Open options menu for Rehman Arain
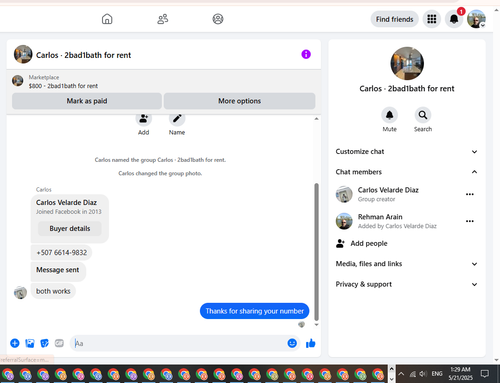The height and width of the screenshot is (383, 500). click(x=470, y=221)
